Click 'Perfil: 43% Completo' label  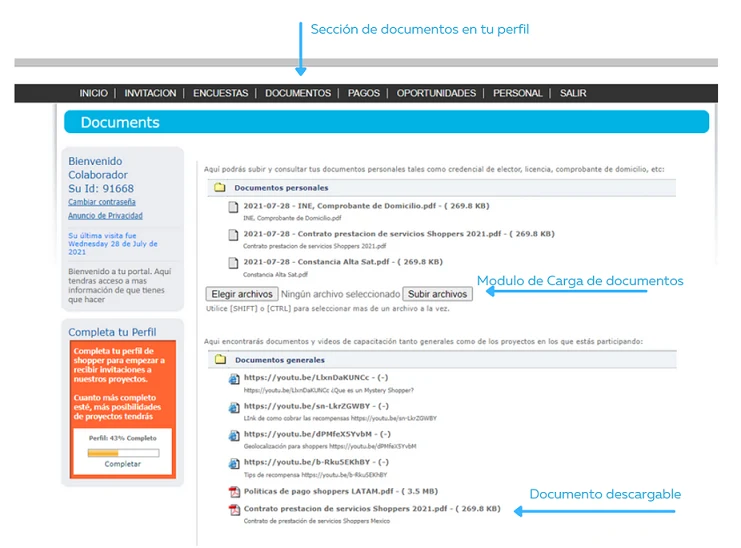pos(123,438)
